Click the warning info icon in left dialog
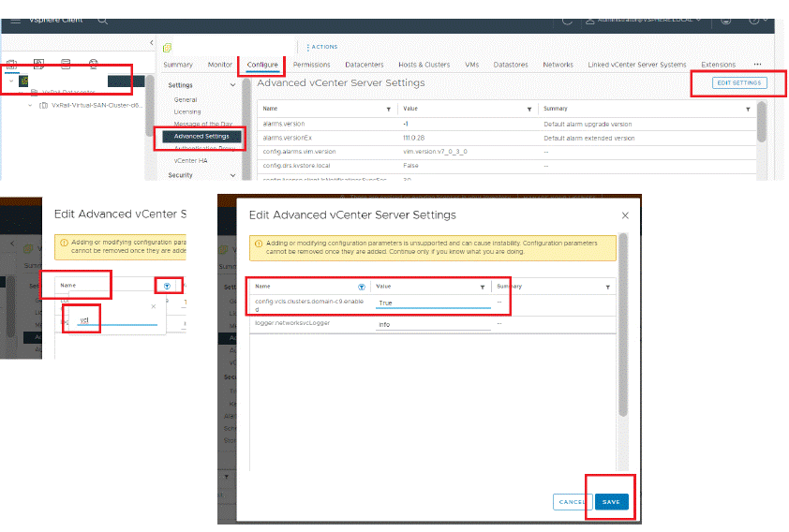 pyautogui.click(x=64, y=243)
